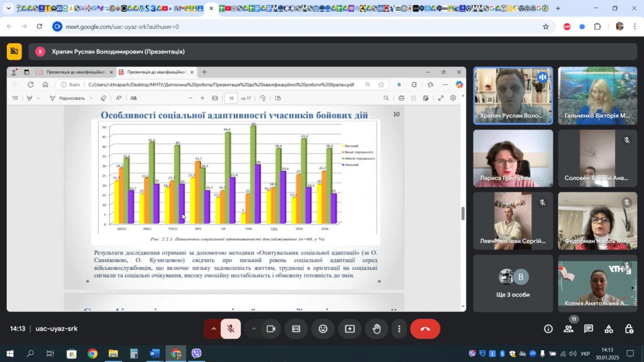Expand audio settings arrow beside microphone
This screenshot has width=644, height=362.
click(213, 329)
